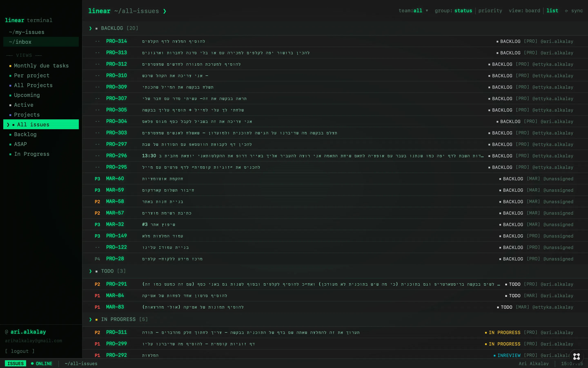The height and width of the screenshot is (368, 588).
Task: Open the Per project view
Action: (x=41, y=75)
